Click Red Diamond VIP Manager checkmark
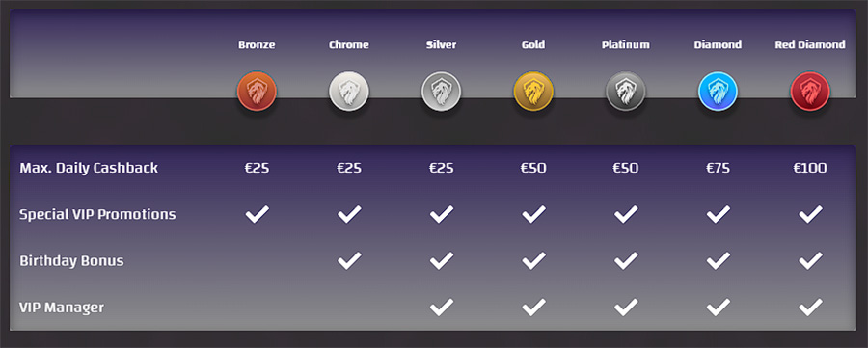The width and height of the screenshot is (868, 348). (x=810, y=307)
